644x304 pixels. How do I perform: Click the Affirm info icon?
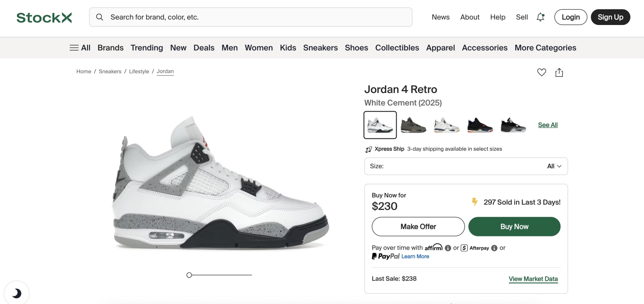pyautogui.click(x=448, y=248)
